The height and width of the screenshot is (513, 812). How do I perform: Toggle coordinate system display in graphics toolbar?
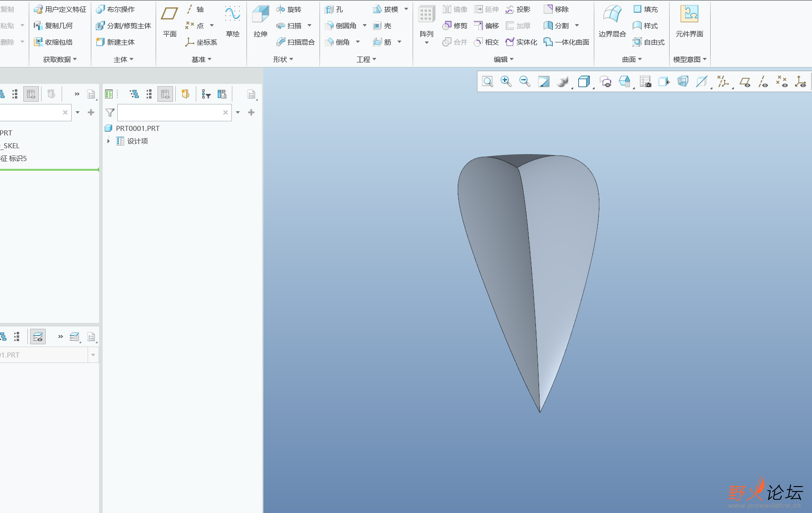[x=800, y=82]
